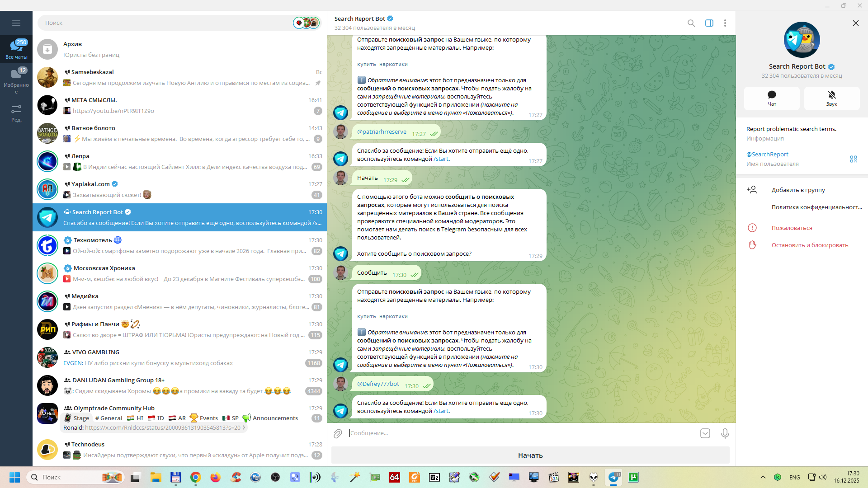Click the voice message microphone icon

tap(725, 434)
